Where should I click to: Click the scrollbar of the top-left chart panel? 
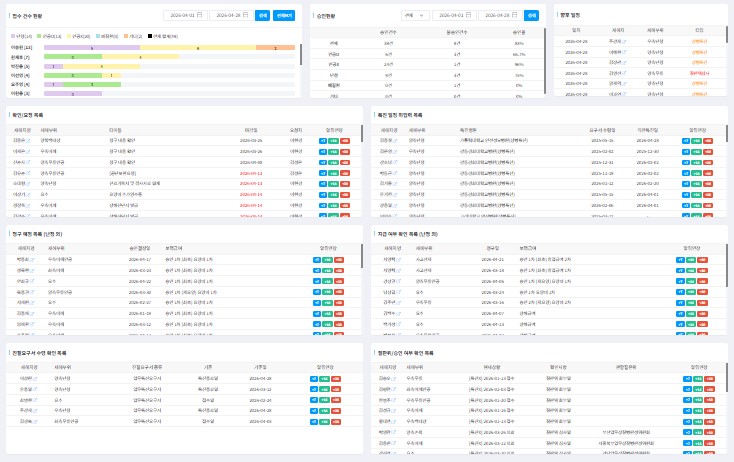301,55
